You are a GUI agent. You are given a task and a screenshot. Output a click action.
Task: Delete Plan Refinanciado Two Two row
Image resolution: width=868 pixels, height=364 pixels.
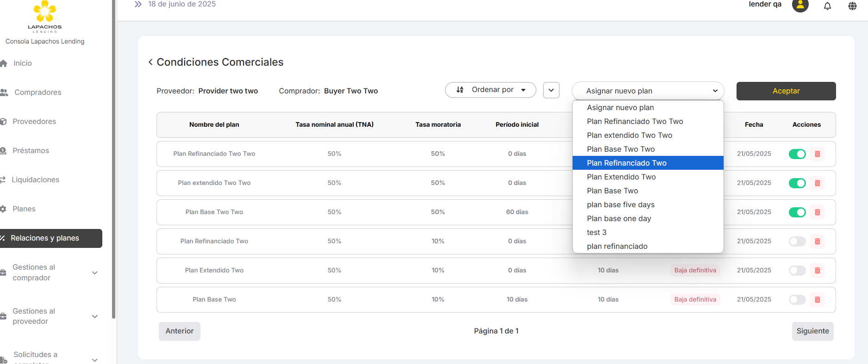point(817,154)
